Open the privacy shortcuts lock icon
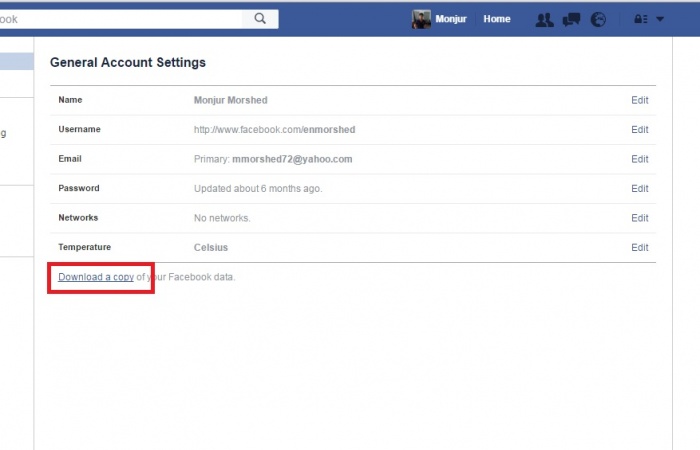700x450 pixels. [x=641, y=19]
